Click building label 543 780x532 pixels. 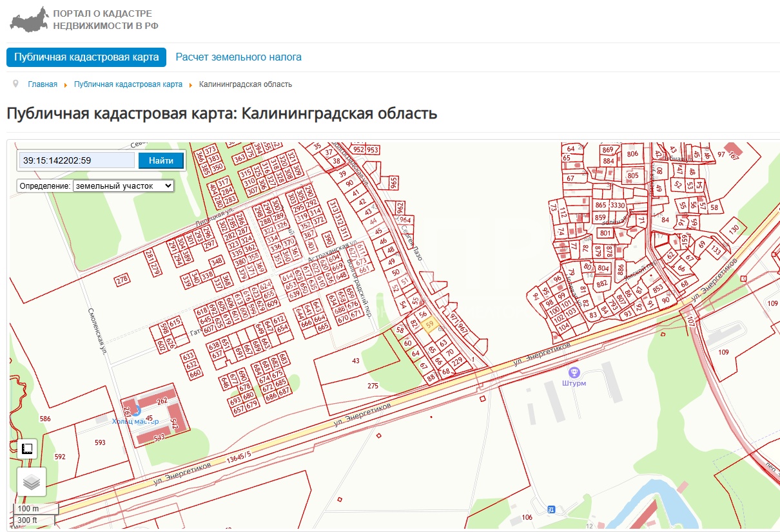coord(160,437)
